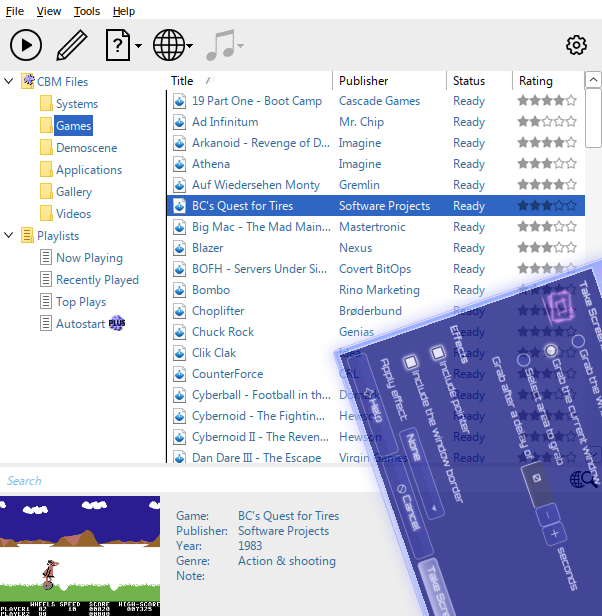The width and height of the screenshot is (602, 616).
Task: Click Help button in screenshot dialog
Action: pos(373,405)
